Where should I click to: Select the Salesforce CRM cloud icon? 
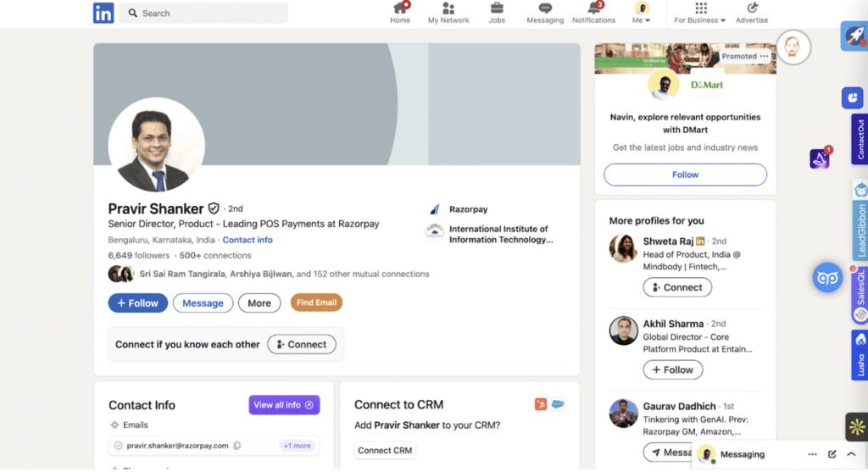tap(558, 404)
